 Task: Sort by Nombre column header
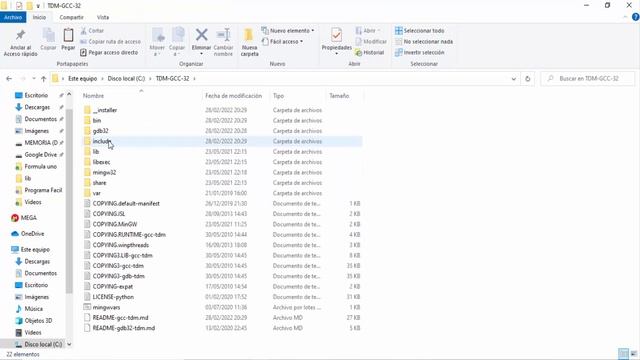tap(93, 96)
